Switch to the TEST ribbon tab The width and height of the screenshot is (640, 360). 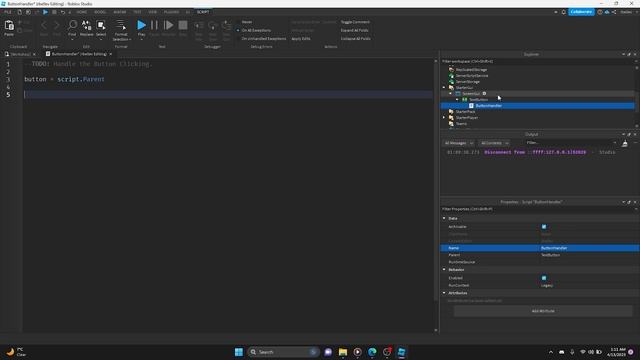137,12
